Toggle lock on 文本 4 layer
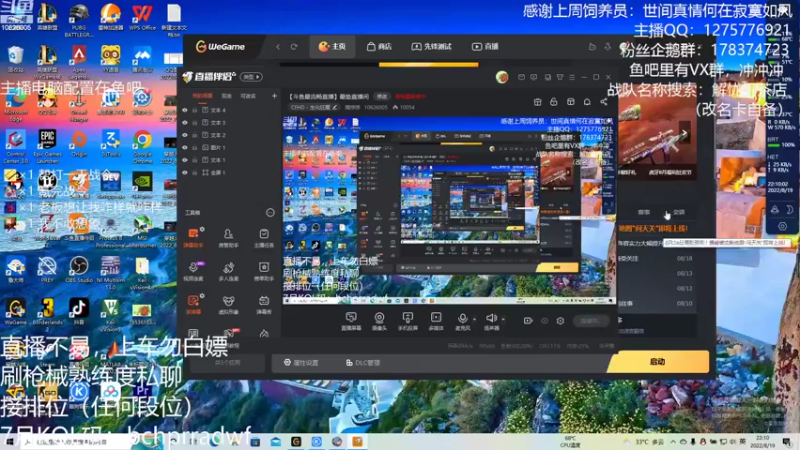The height and width of the screenshot is (450, 800). [x=195, y=110]
